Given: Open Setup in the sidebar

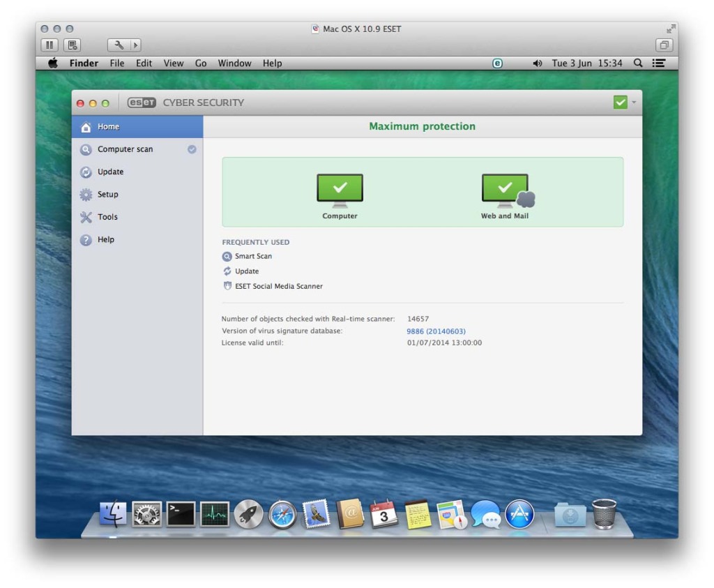Looking at the screenshot, I should pyautogui.click(x=137, y=195).
